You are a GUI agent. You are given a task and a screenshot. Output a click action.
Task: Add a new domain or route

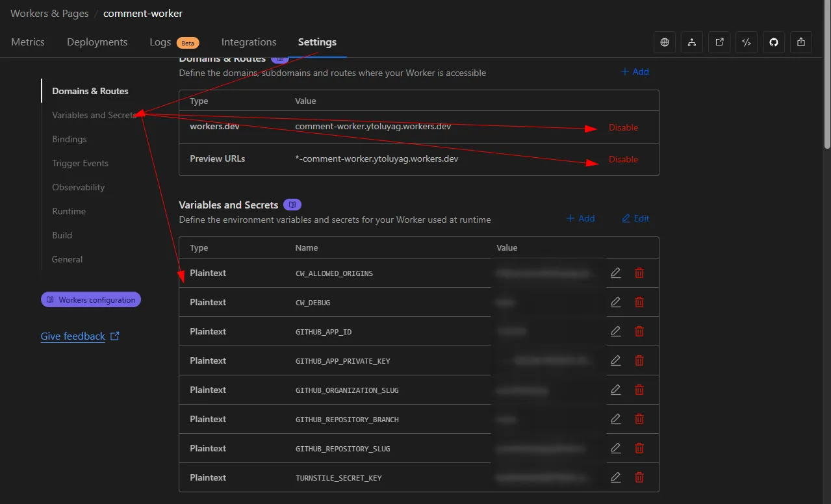click(635, 71)
